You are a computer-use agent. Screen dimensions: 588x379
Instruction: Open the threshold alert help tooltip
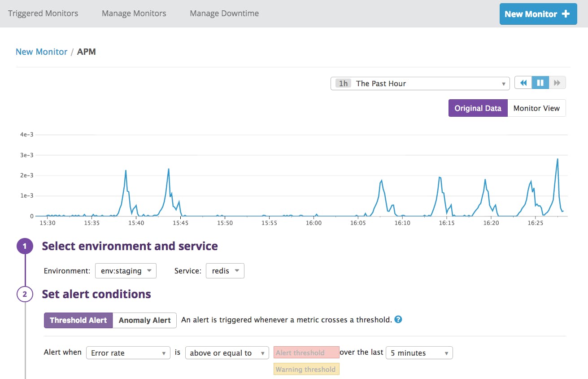pos(397,319)
